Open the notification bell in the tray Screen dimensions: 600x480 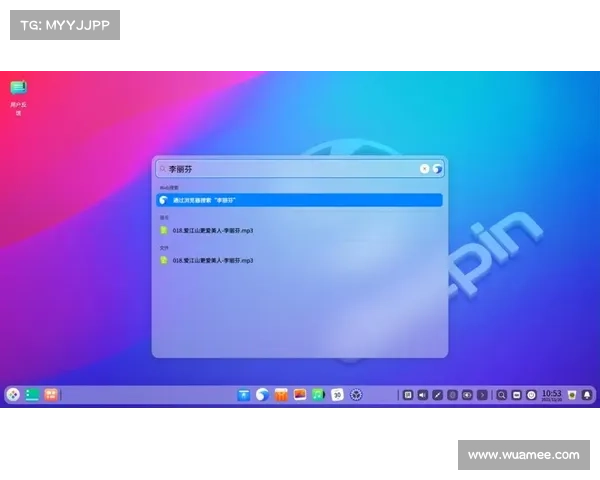(x=587, y=395)
